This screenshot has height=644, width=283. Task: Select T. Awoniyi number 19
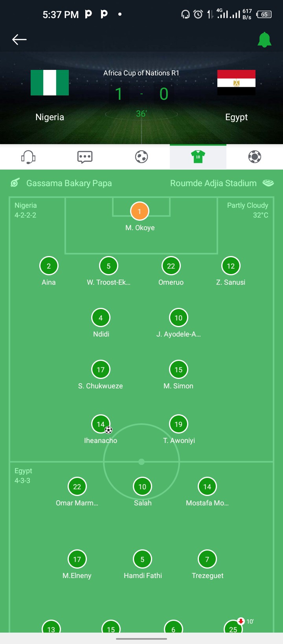coord(178,424)
